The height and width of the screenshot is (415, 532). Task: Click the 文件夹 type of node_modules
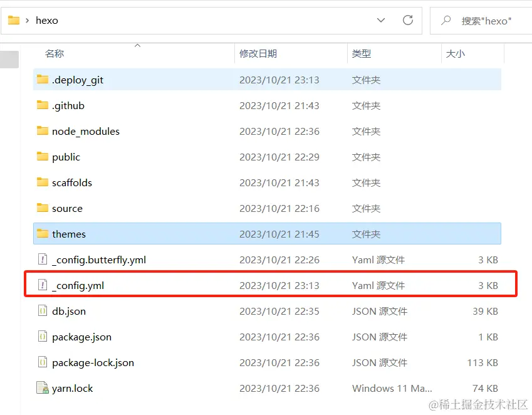pyautogui.click(x=366, y=131)
